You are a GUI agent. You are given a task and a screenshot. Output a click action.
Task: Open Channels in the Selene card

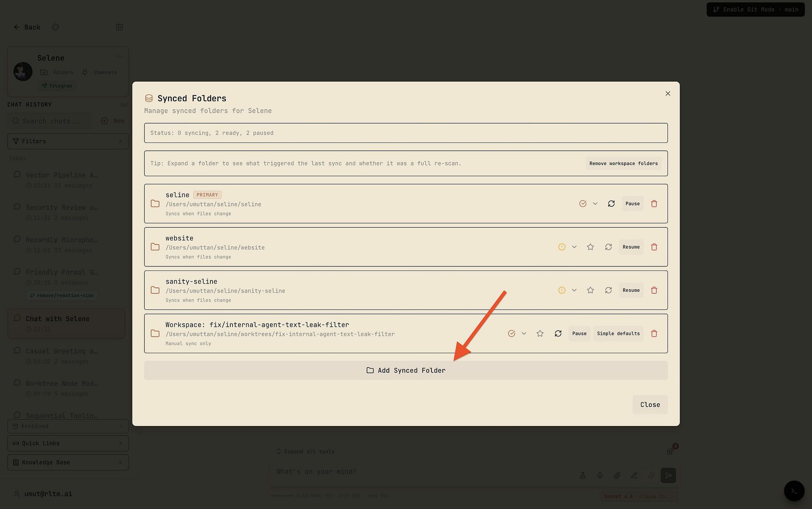100,72
